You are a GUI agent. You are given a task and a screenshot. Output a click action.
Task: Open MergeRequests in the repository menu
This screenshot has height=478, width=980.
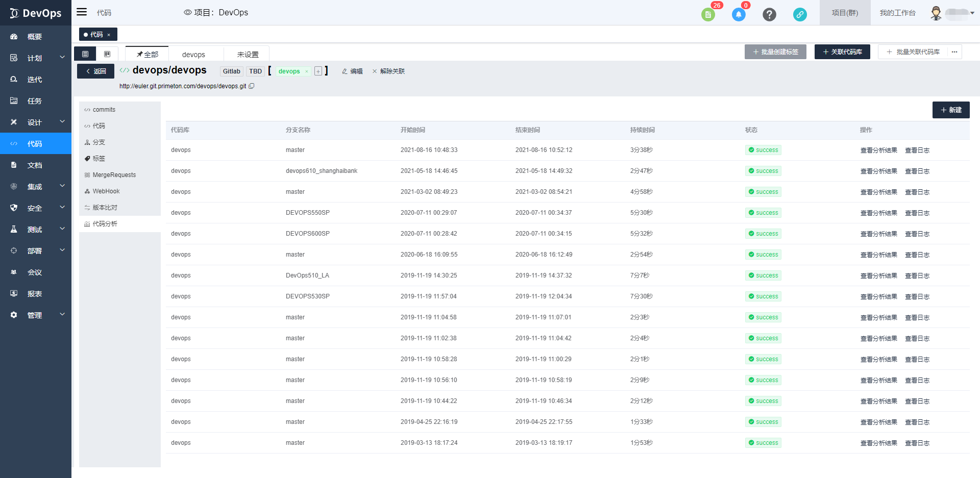[x=114, y=175]
